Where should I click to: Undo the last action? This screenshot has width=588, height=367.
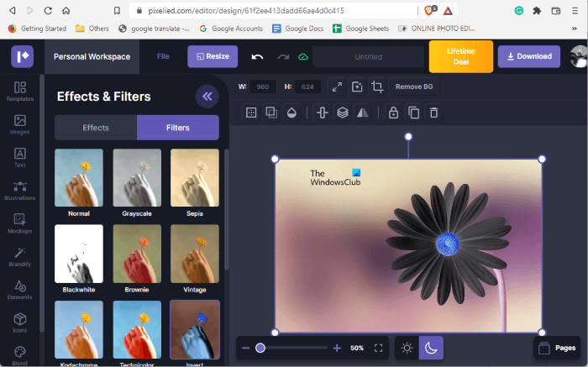[257, 57]
